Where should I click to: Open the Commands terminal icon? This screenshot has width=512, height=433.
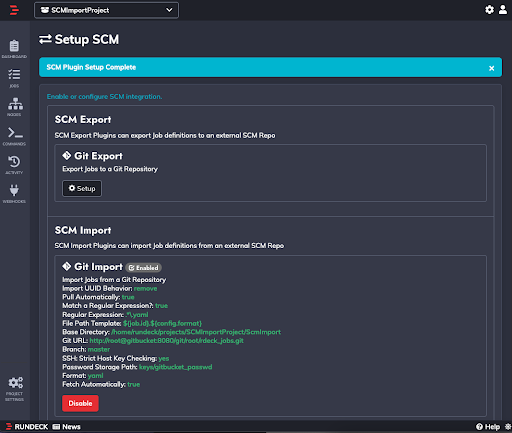pyautogui.click(x=14, y=136)
